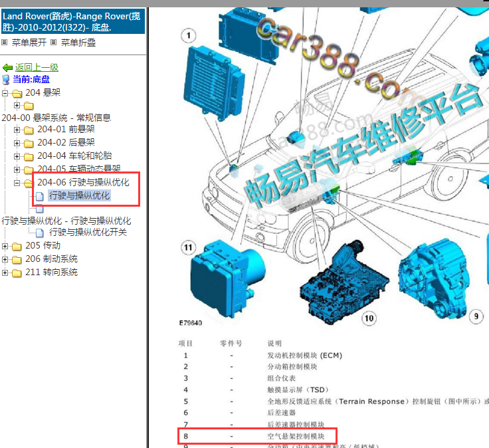Open the 204-02 后悬架 folder
Screen dimensions: 489x448
pyautogui.click(x=66, y=142)
